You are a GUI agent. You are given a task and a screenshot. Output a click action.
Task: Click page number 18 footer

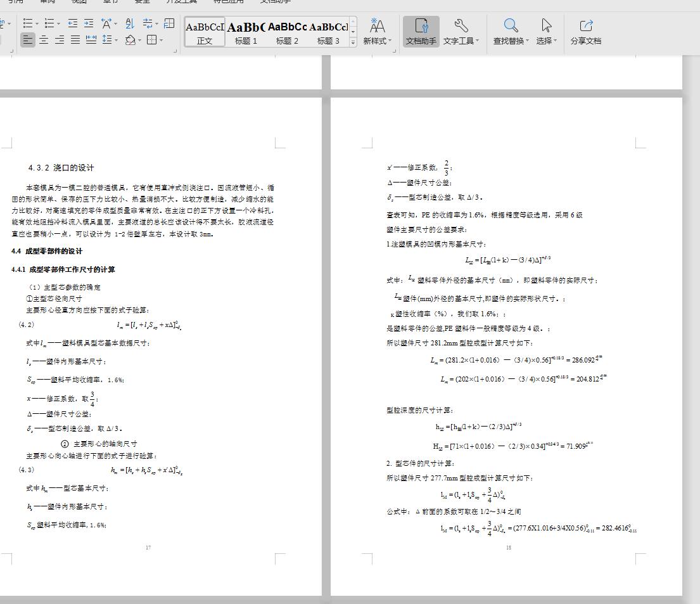pyautogui.click(x=509, y=548)
